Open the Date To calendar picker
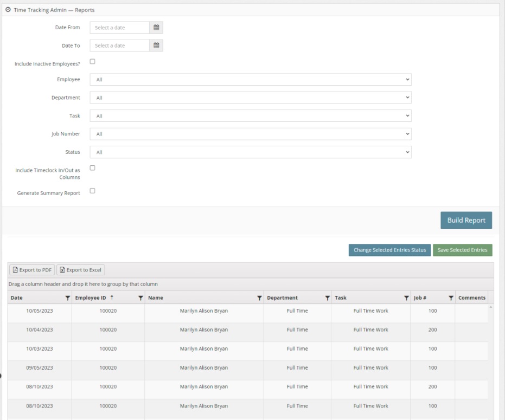 [x=157, y=45]
